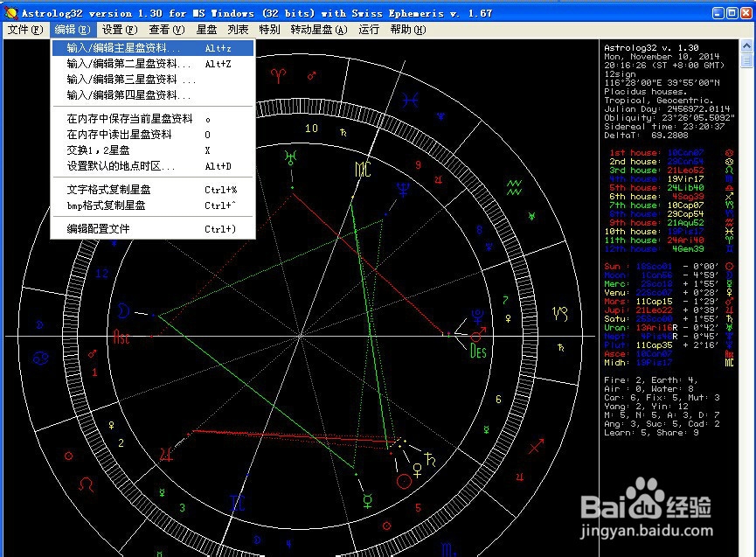Open the 特别 menu
Screen dimensions: 756x557
[x=269, y=30]
